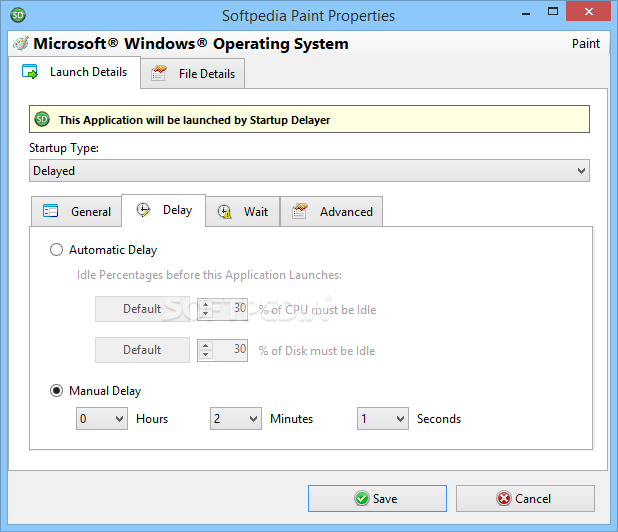Click the red X icon on Cancel
This screenshot has height=532, width=618.
point(504,499)
